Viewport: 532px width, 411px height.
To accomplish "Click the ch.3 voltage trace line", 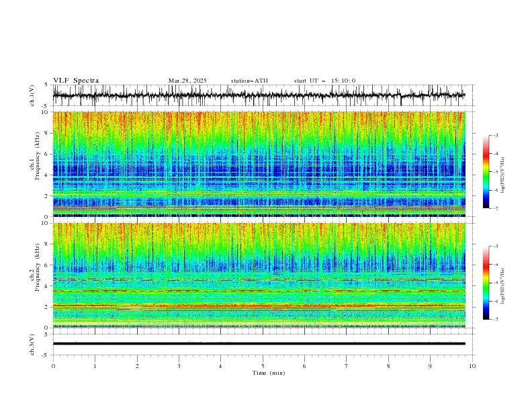I will coord(259,344).
